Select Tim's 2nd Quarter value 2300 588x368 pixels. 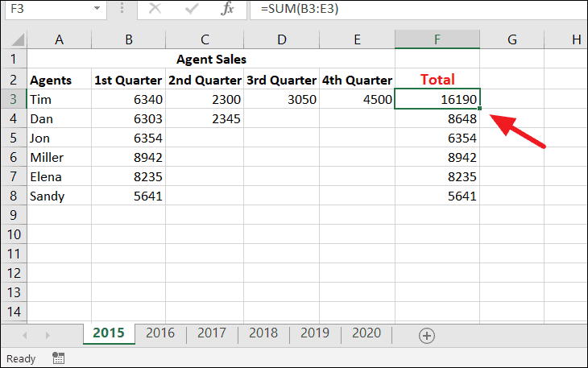tap(205, 99)
